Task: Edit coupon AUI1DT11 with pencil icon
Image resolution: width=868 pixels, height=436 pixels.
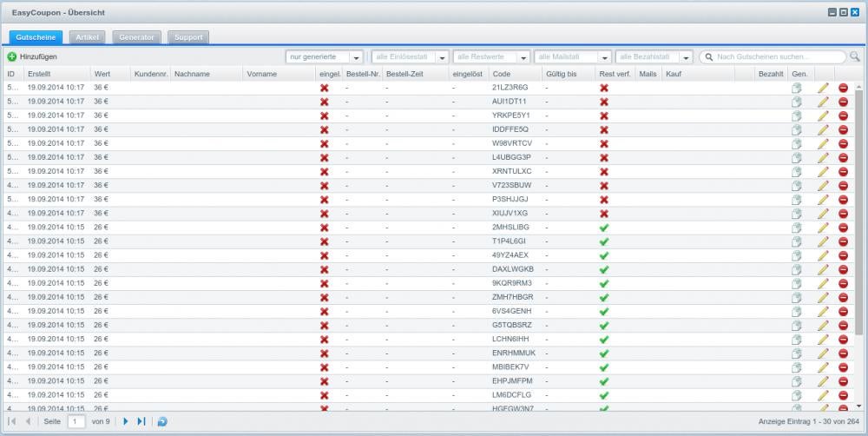Action: tap(823, 102)
